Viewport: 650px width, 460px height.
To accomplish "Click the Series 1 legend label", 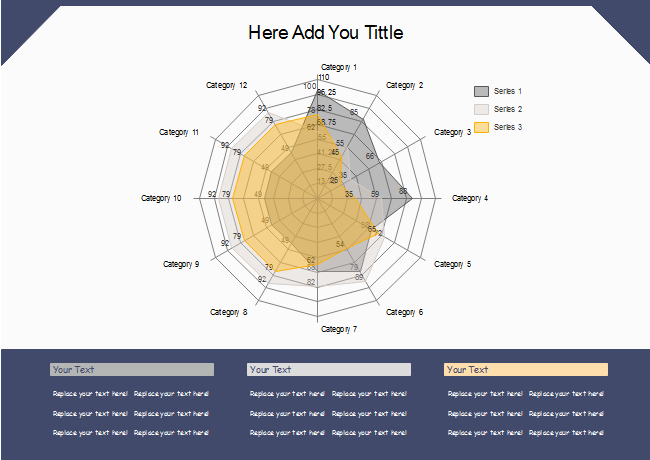I will [508, 91].
